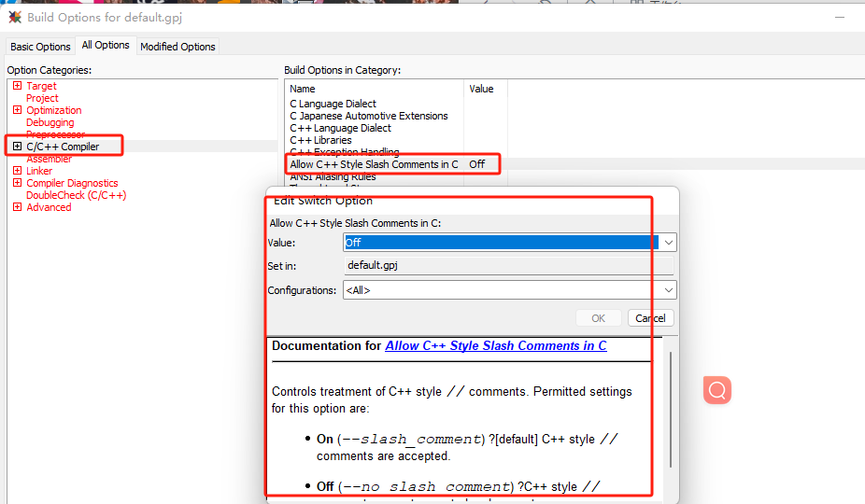The height and width of the screenshot is (504, 865).
Task: Open the Value dropdown showing Off
Action: point(668,243)
